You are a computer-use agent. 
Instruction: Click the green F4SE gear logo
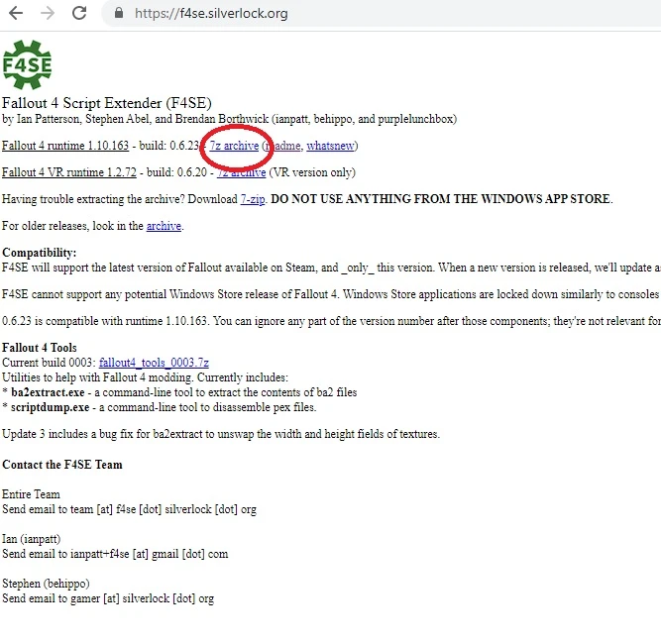tap(27, 64)
